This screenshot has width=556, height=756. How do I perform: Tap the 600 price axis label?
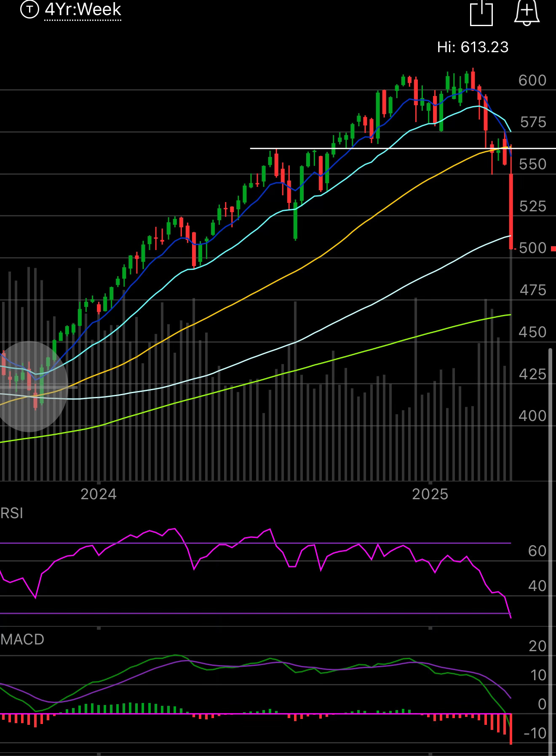pyautogui.click(x=532, y=80)
